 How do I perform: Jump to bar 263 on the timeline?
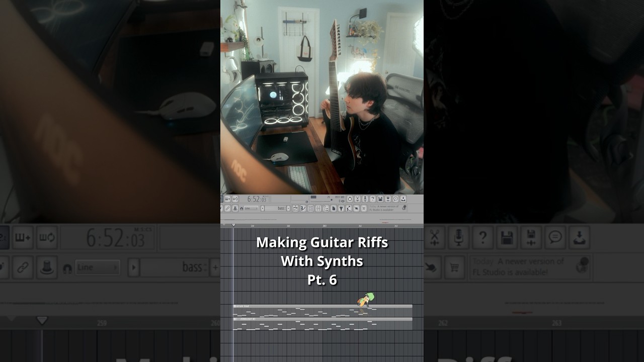point(396,226)
